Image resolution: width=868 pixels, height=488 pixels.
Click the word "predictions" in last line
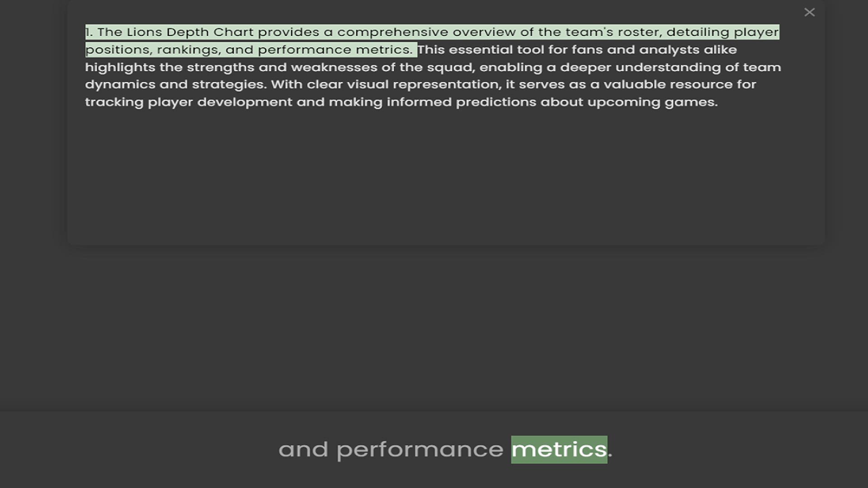(495, 102)
